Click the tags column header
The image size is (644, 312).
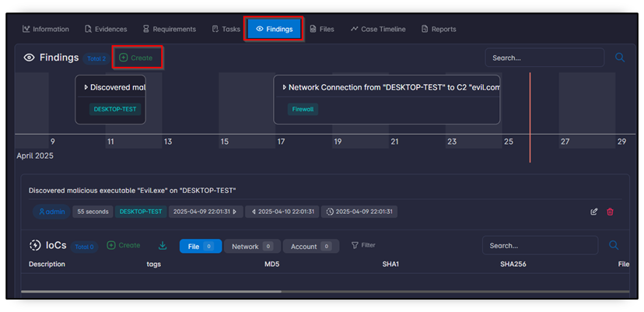(x=153, y=264)
